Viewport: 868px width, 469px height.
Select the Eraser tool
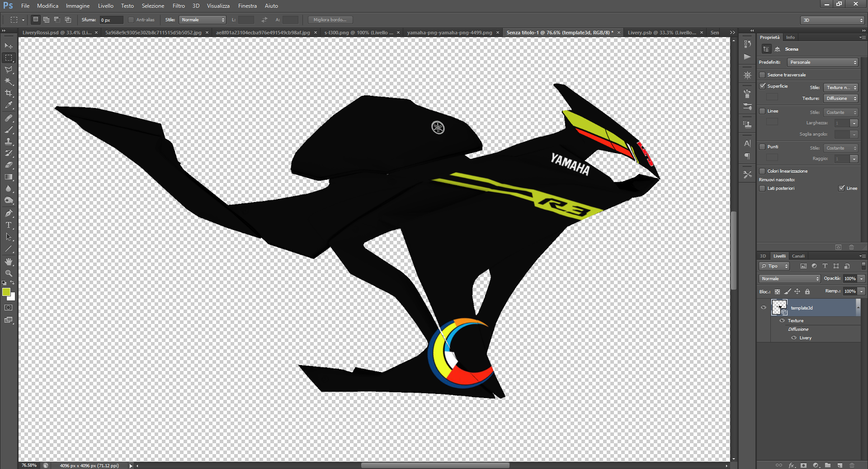9,165
